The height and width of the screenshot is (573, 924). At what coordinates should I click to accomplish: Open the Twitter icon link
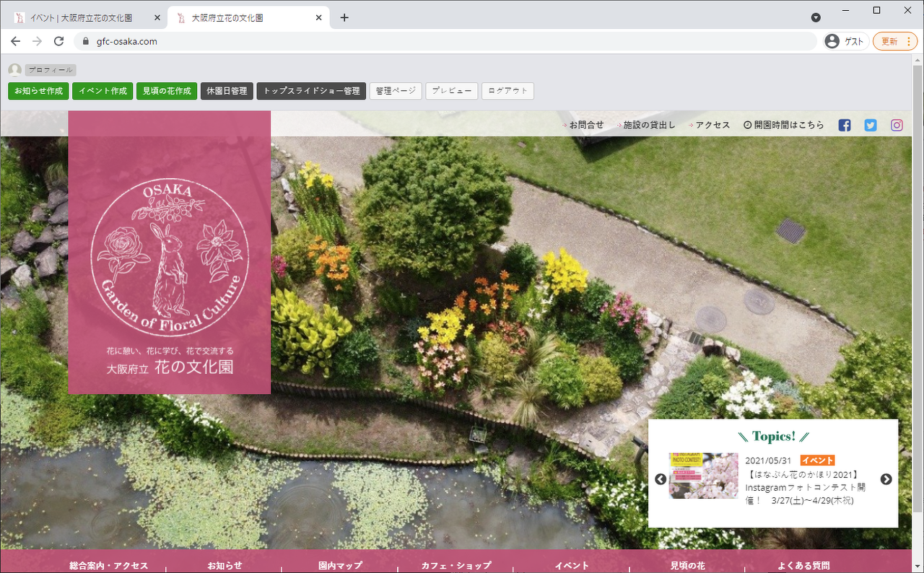pyautogui.click(x=871, y=125)
